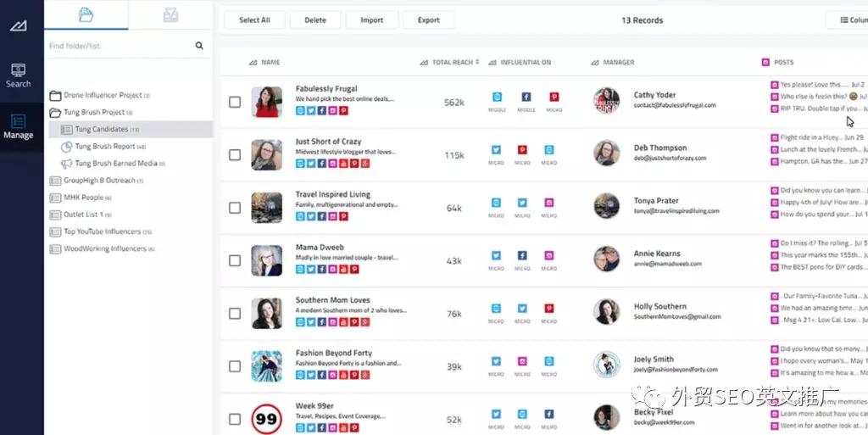Click the search magnifier icon in folder field
This screenshot has height=435, width=868.
pos(199,46)
